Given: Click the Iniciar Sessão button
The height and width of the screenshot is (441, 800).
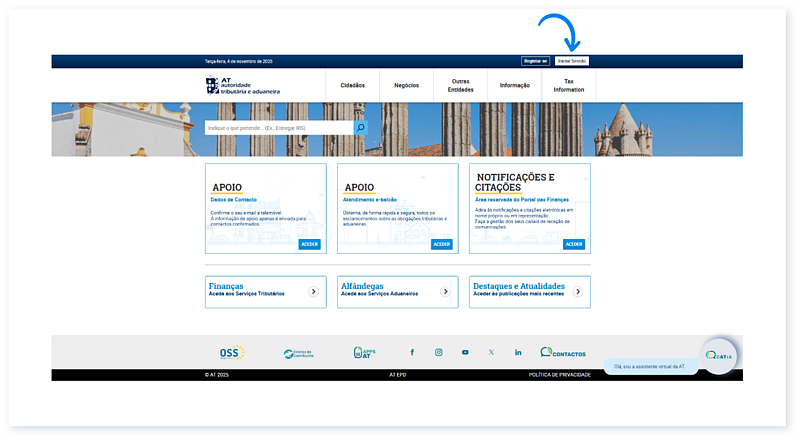Looking at the screenshot, I should click(x=572, y=61).
